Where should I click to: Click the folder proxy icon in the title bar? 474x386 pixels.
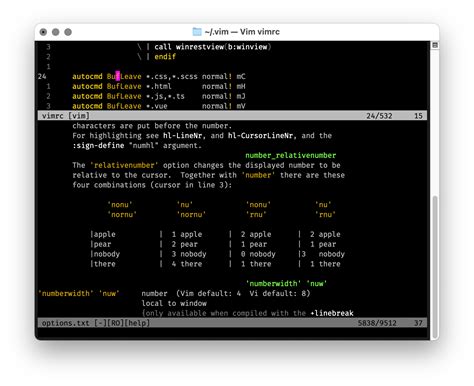tap(197, 32)
